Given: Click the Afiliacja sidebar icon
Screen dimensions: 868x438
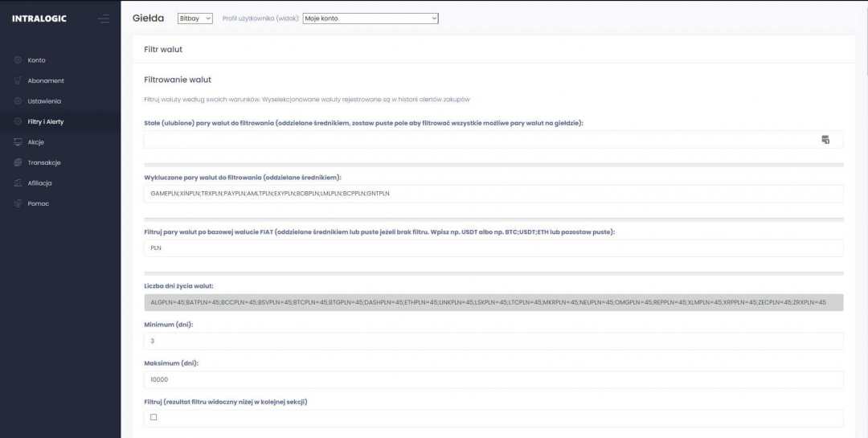Looking at the screenshot, I should tap(18, 183).
